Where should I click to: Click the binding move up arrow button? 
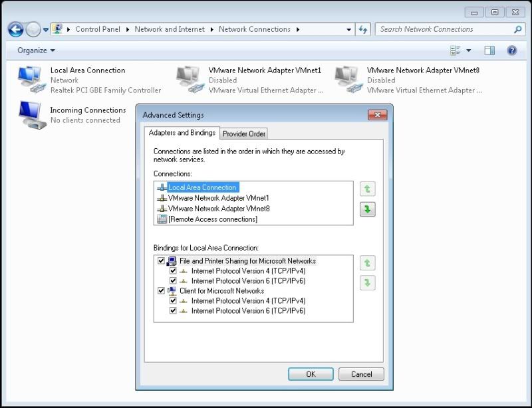click(x=368, y=262)
